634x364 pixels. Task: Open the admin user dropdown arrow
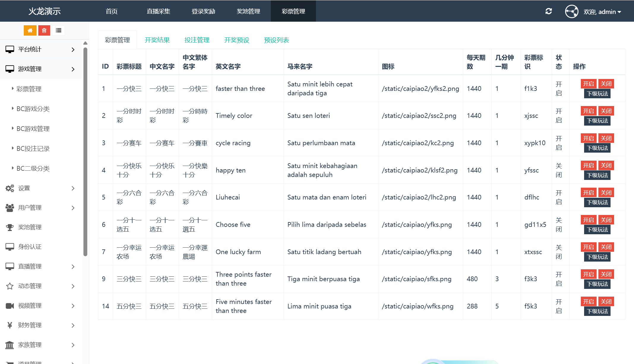(619, 12)
